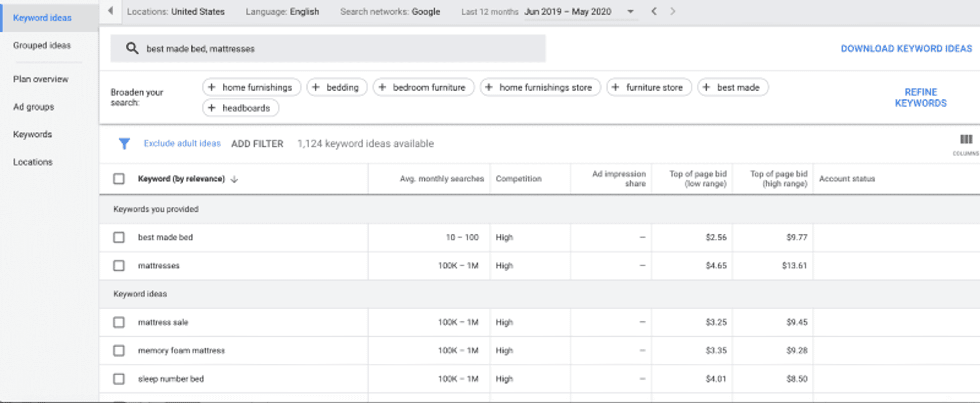Click the Ad impression share column header
Image resolution: width=980 pixels, height=403 pixels.
(x=619, y=178)
